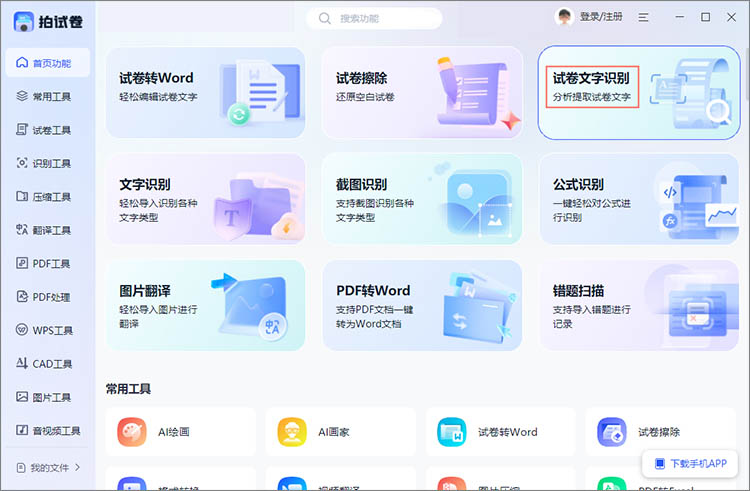Open the hamburger menu in title bar

(x=643, y=18)
